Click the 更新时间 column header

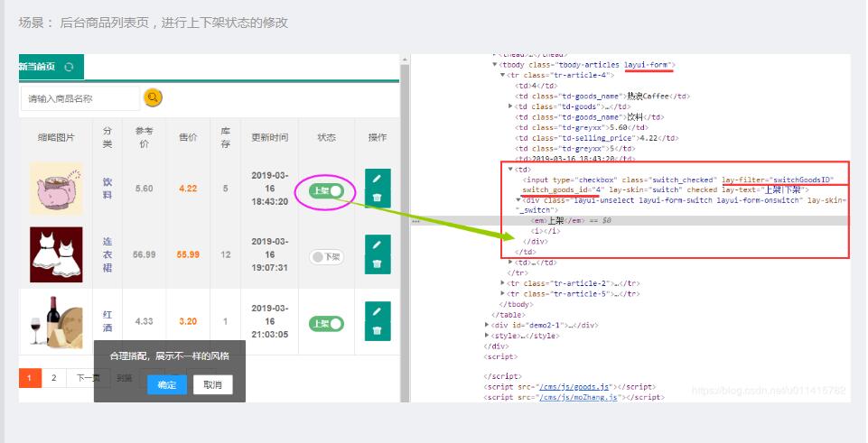(x=269, y=137)
